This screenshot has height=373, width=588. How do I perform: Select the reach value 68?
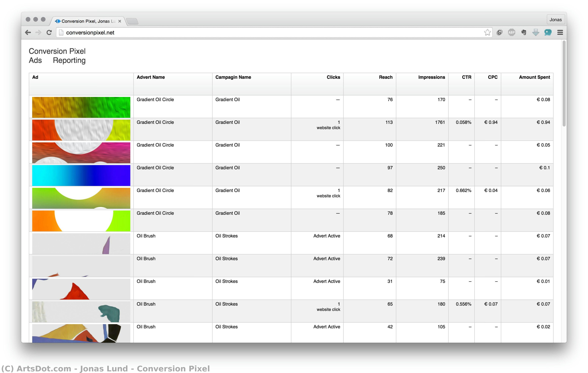click(x=390, y=236)
